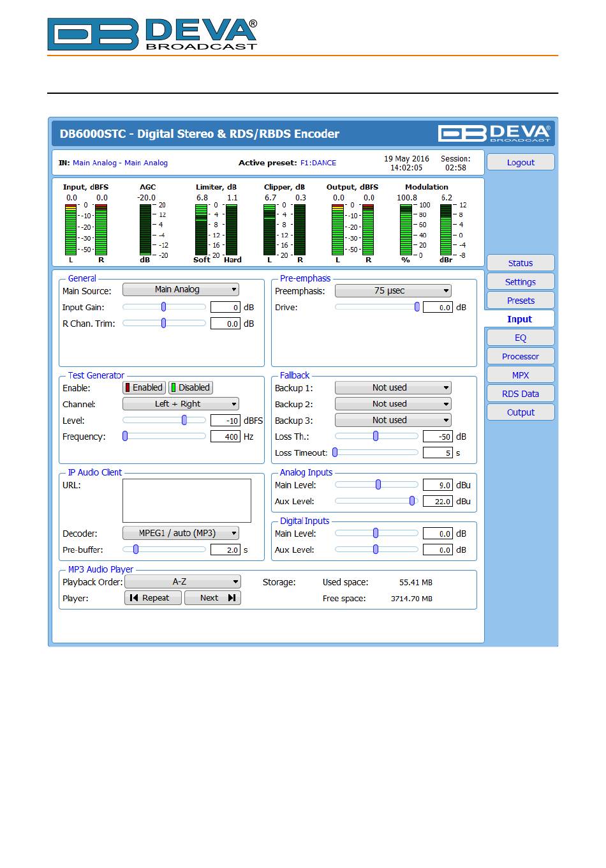Click the Drive dB value field
Image resolution: width=606 pixels, height=868 pixels.
(438, 308)
